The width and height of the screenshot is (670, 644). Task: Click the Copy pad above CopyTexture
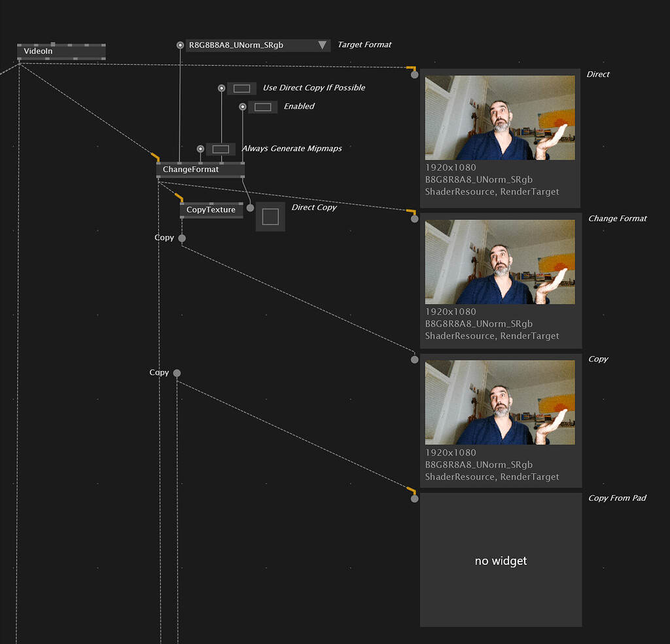point(181,238)
